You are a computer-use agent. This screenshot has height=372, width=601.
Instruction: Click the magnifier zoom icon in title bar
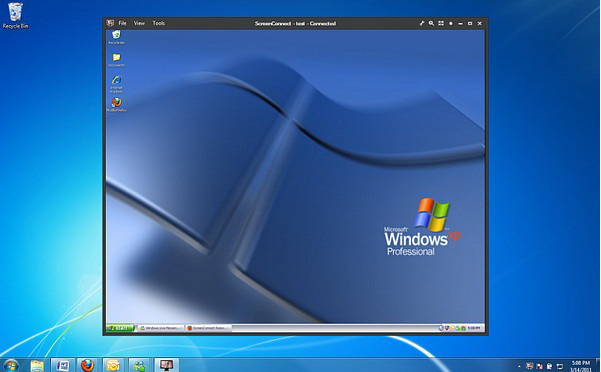click(x=431, y=23)
